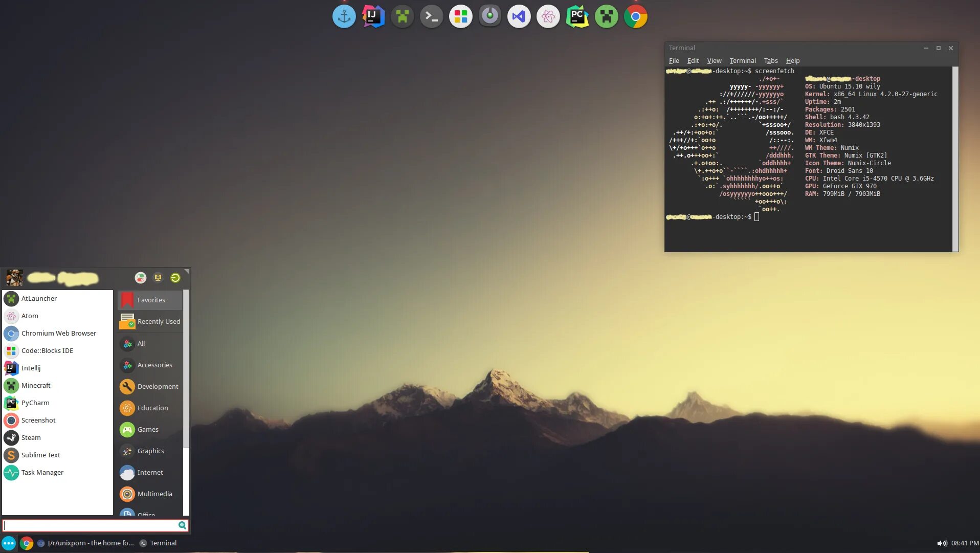Select the Favorites category
980x553 pixels.
point(150,300)
